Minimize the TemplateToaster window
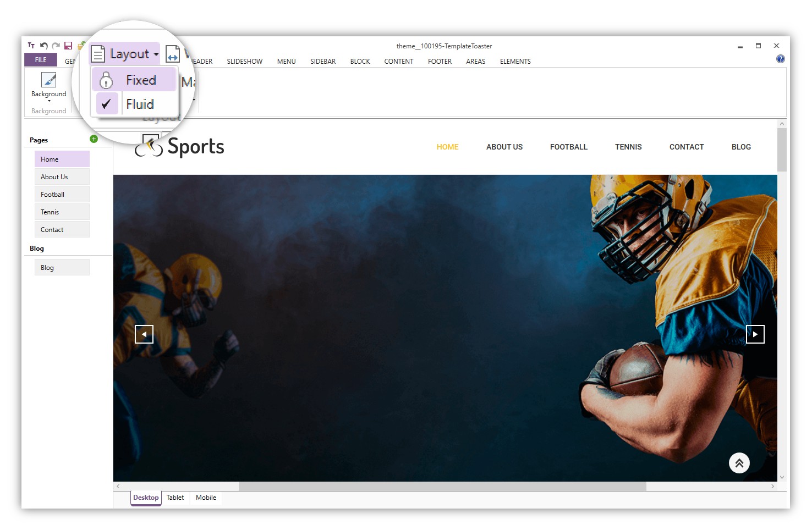812x530 pixels. point(740,46)
